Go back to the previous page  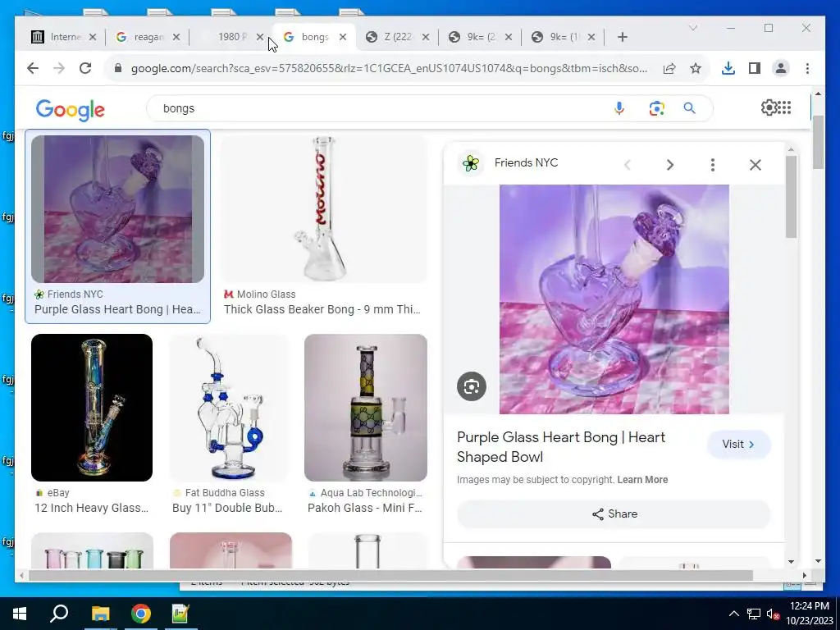pos(33,68)
